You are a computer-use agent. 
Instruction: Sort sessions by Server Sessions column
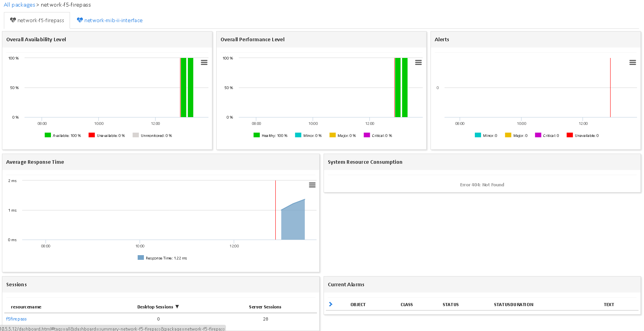click(265, 307)
